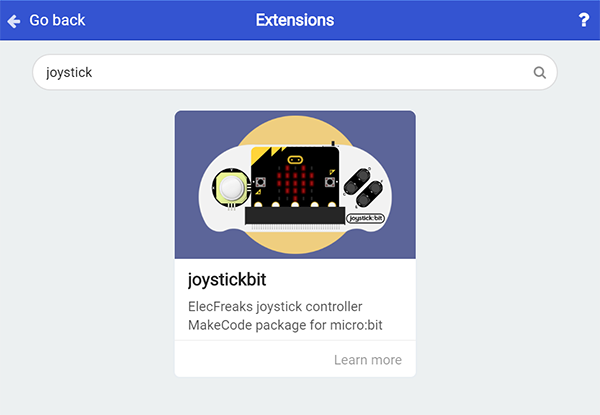Open Learn more for joystickbit
The width and height of the screenshot is (600, 415).
coord(368,360)
